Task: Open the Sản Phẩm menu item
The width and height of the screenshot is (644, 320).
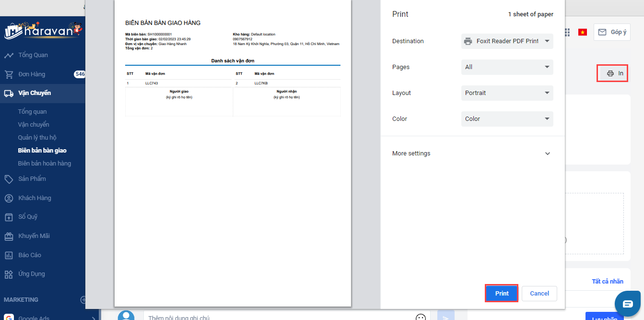Action: pyautogui.click(x=32, y=179)
